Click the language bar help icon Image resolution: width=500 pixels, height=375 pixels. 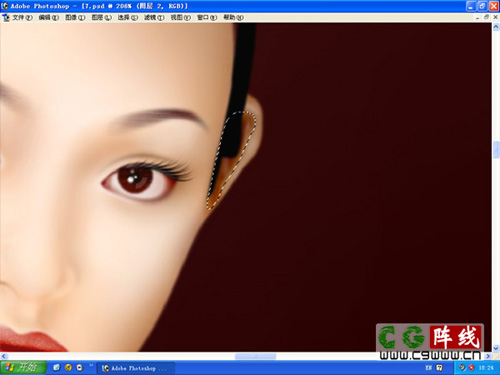point(440,368)
